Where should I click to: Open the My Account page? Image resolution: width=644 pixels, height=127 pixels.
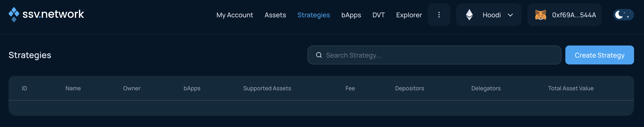pos(235,15)
